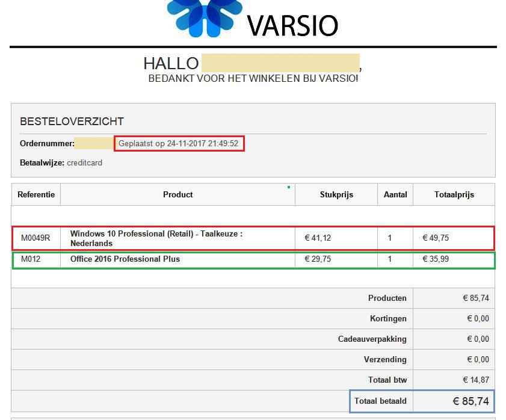Screen dimensions: 506x420
Task: Click 'Geplaatst op 24-11-2017 21:49:52' text
Action: pos(179,143)
